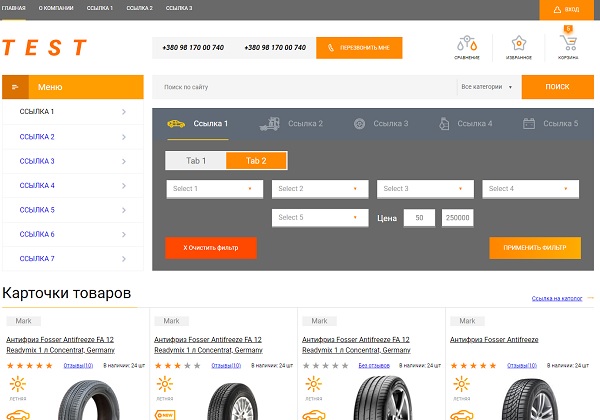Click the user icon beside ВХОД

coord(557,10)
